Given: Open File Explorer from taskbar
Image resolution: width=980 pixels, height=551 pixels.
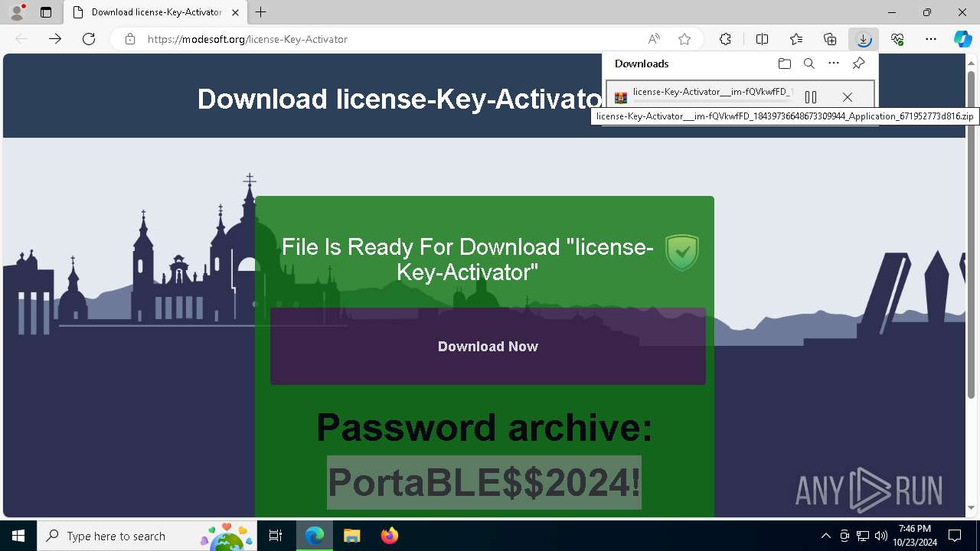Looking at the screenshot, I should tap(351, 536).
